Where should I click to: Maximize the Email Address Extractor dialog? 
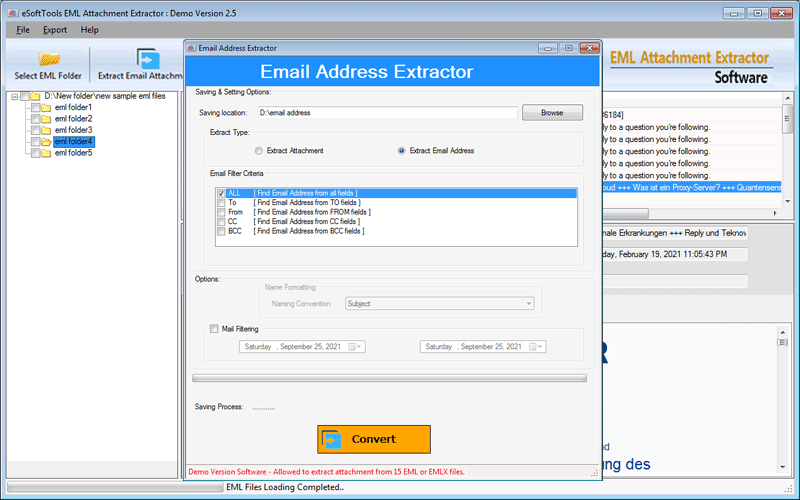pos(568,48)
